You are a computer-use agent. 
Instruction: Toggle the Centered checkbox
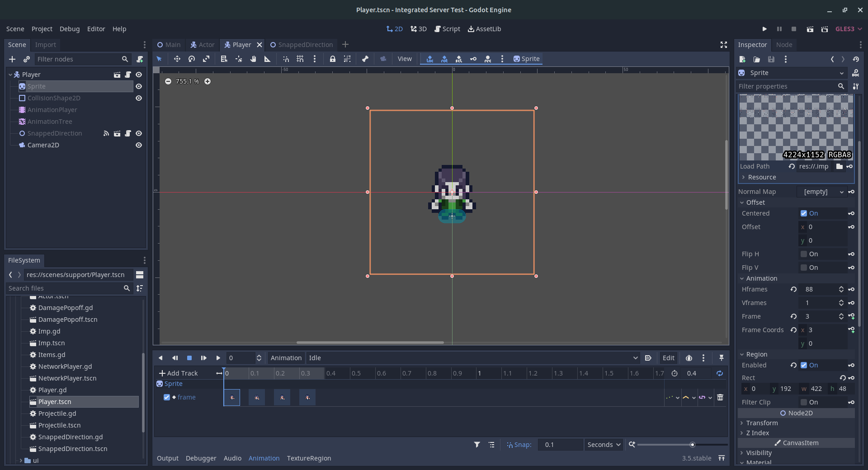tap(804, 213)
